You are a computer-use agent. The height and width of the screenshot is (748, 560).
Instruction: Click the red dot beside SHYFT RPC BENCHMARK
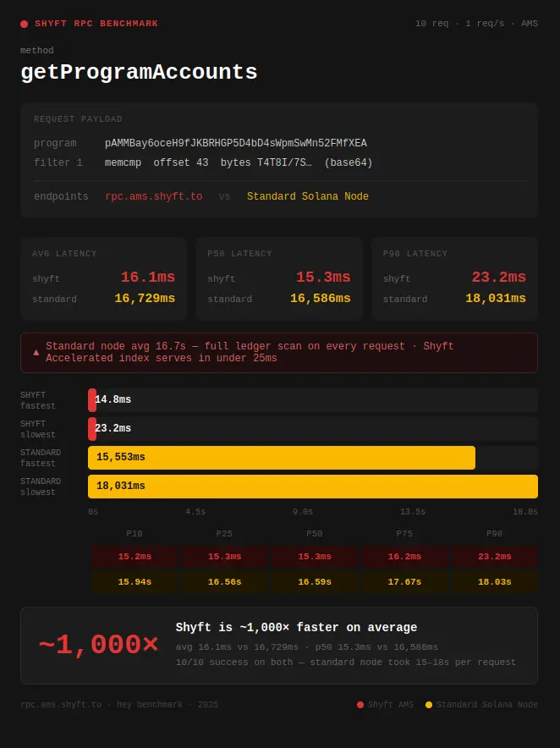[x=25, y=24]
